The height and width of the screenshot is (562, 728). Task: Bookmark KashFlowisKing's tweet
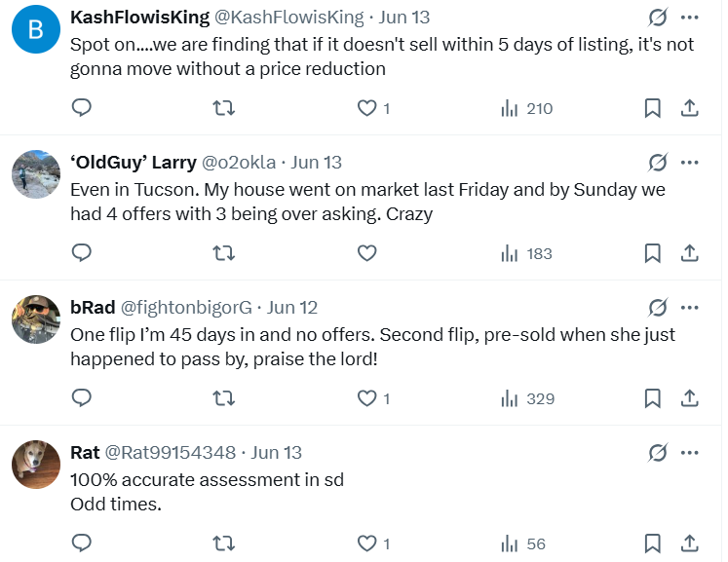(652, 108)
